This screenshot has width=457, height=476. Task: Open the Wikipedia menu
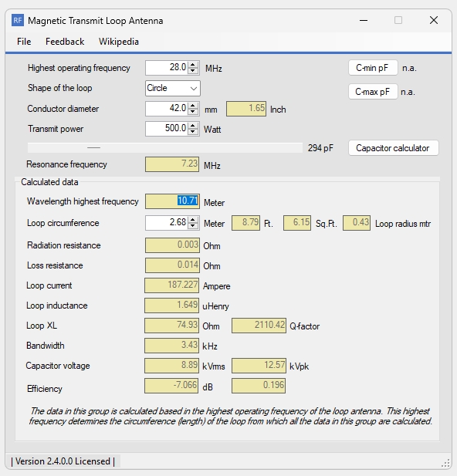click(x=119, y=42)
